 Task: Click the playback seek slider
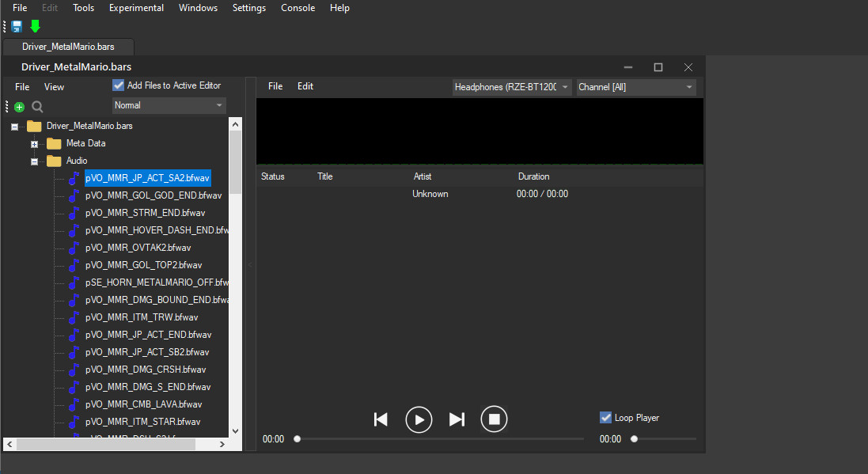click(x=297, y=438)
